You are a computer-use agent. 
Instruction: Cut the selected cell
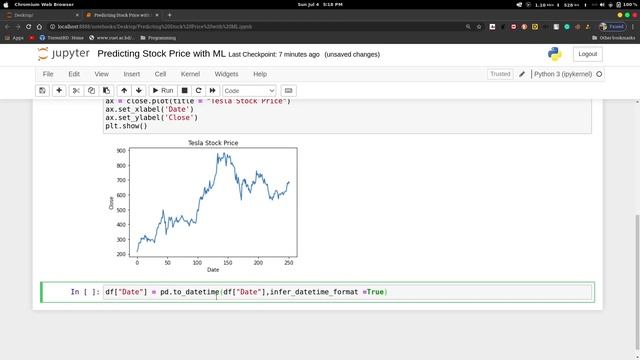[x=76, y=91]
